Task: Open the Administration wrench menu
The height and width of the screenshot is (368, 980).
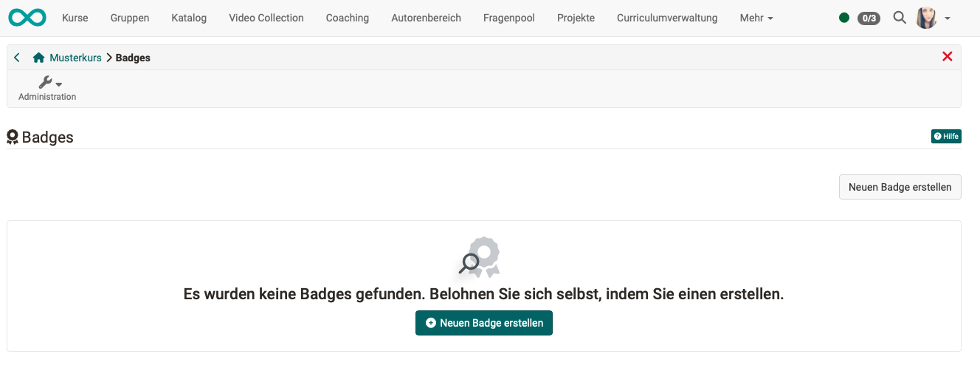Action: point(48,88)
